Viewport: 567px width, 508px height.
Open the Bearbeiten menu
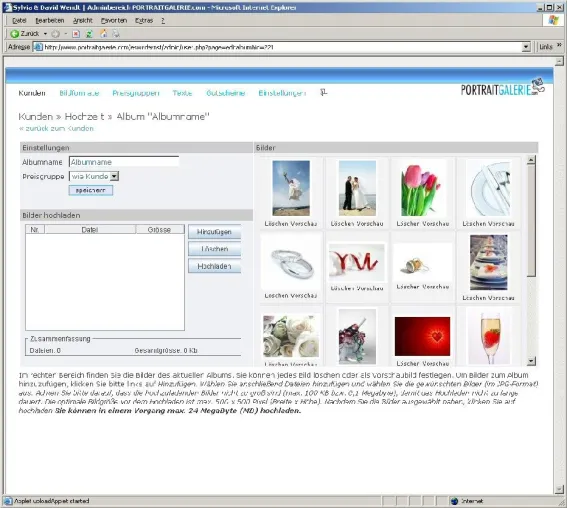coord(50,21)
